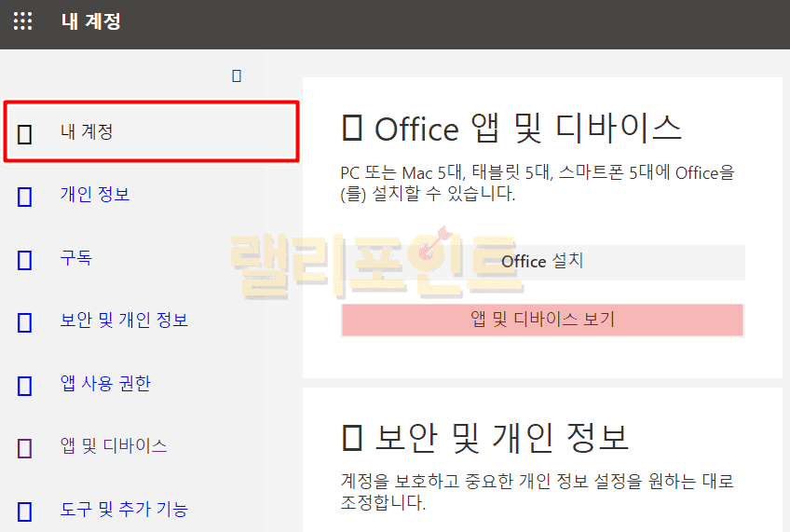Image resolution: width=790 pixels, height=532 pixels.
Task: Select 도구 및 추가 기능 sidebar link
Action: click(124, 509)
